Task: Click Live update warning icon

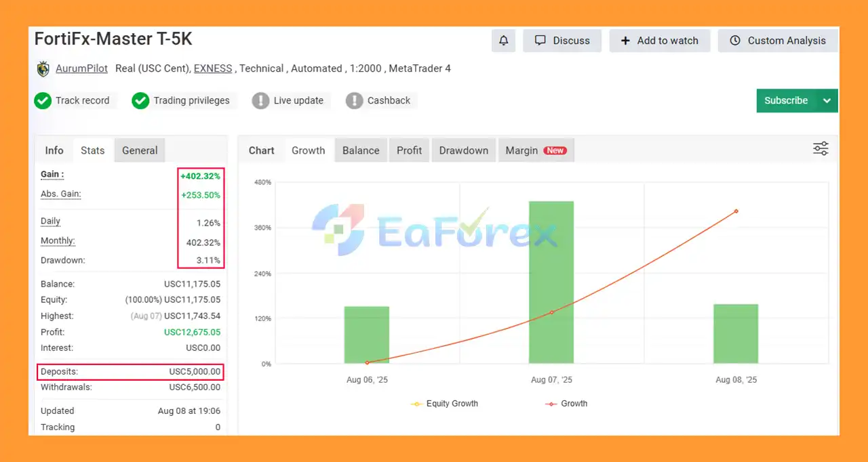Action: point(260,101)
